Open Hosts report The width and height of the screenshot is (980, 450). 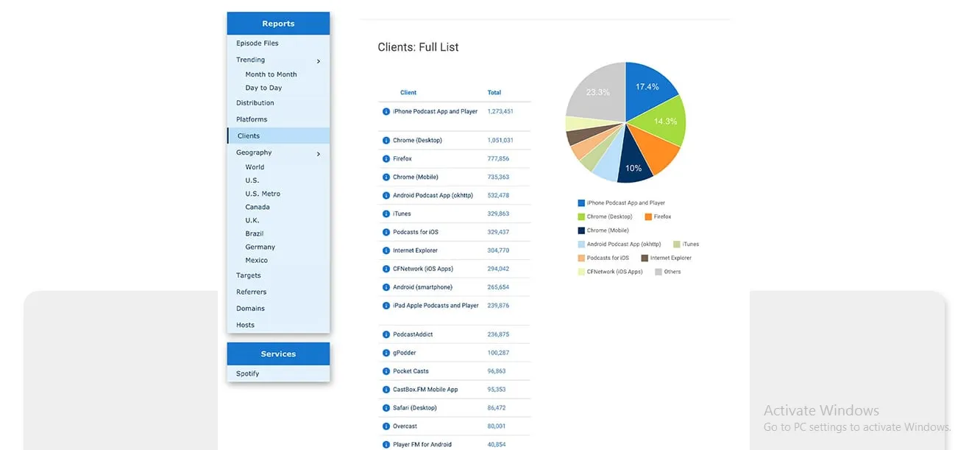click(x=246, y=325)
